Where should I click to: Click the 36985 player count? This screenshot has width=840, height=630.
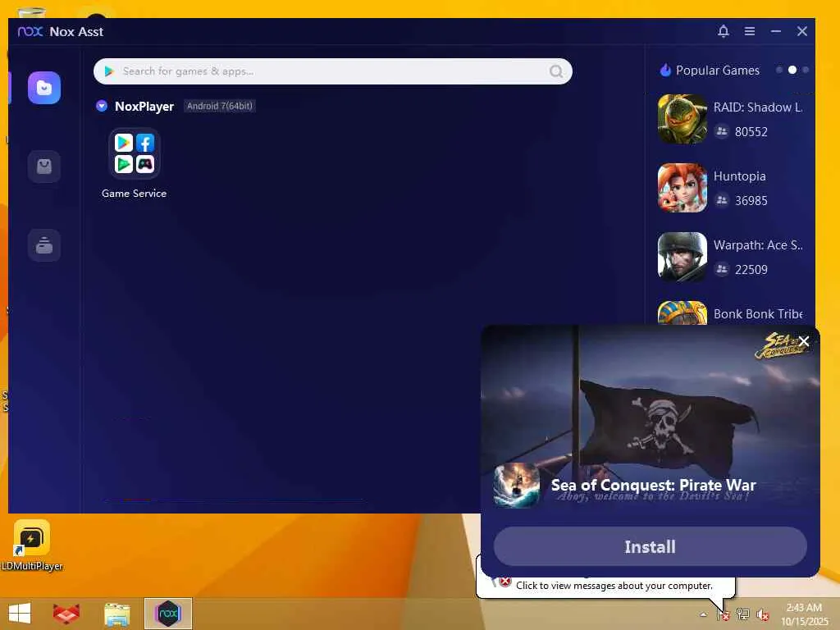(x=751, y=201)
